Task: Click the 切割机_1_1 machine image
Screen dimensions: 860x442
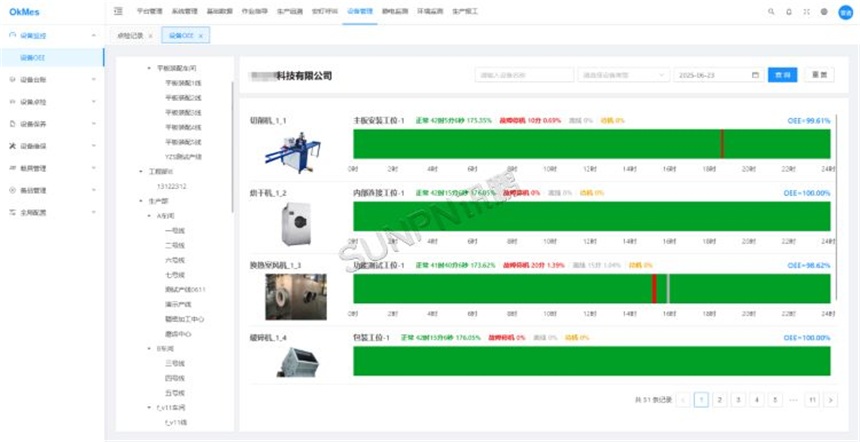Action: tap(293, 152)
